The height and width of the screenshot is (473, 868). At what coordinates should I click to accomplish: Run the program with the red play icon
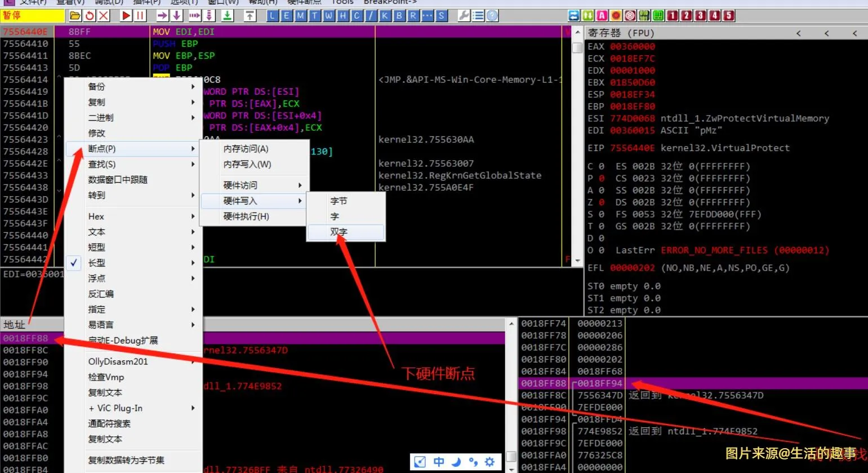[x=125, y=16]
